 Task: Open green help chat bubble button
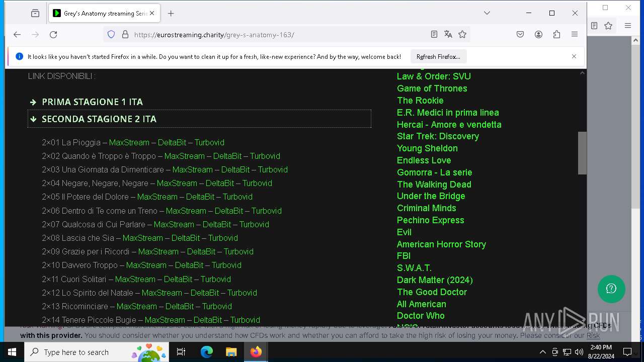point(611,289)
